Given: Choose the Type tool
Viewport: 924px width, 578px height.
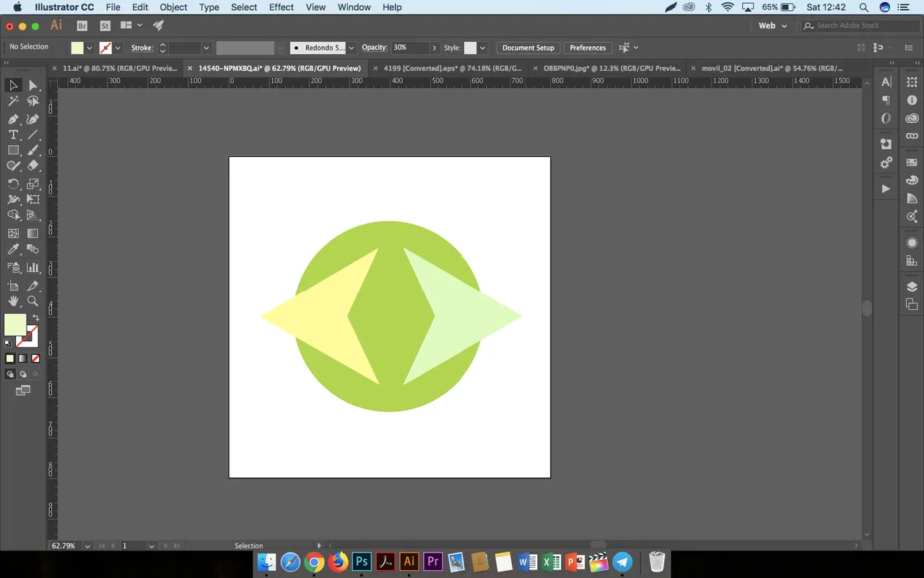Looking at the screenshot, I should (13, 134).
